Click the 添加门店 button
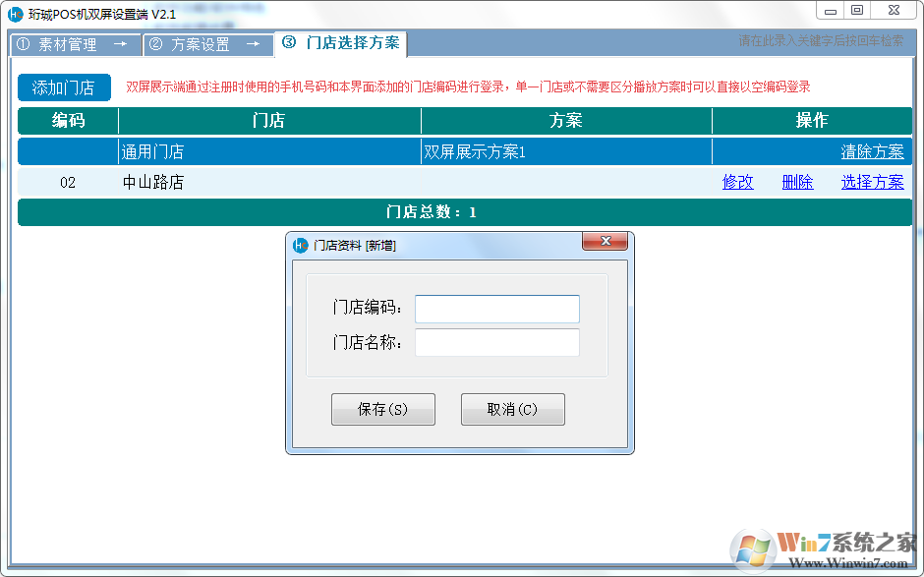924x577 pixels. point(63,87)
